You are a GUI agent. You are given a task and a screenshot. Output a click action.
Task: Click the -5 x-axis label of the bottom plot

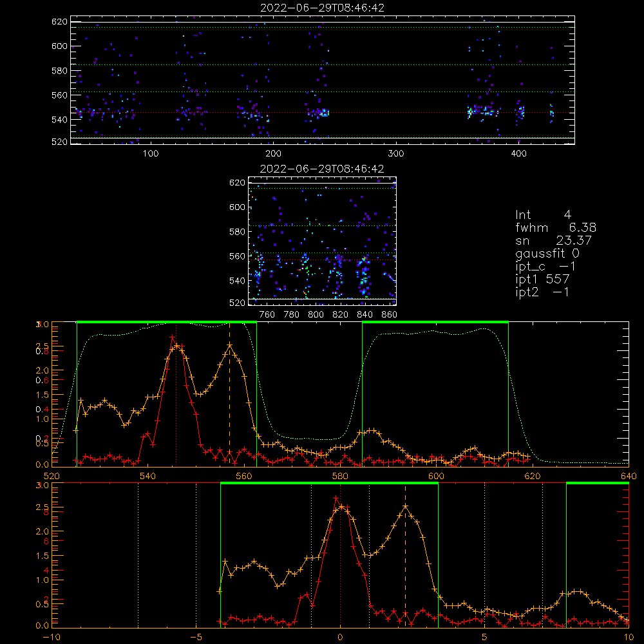pyautogui.click(x=196, y=638)
